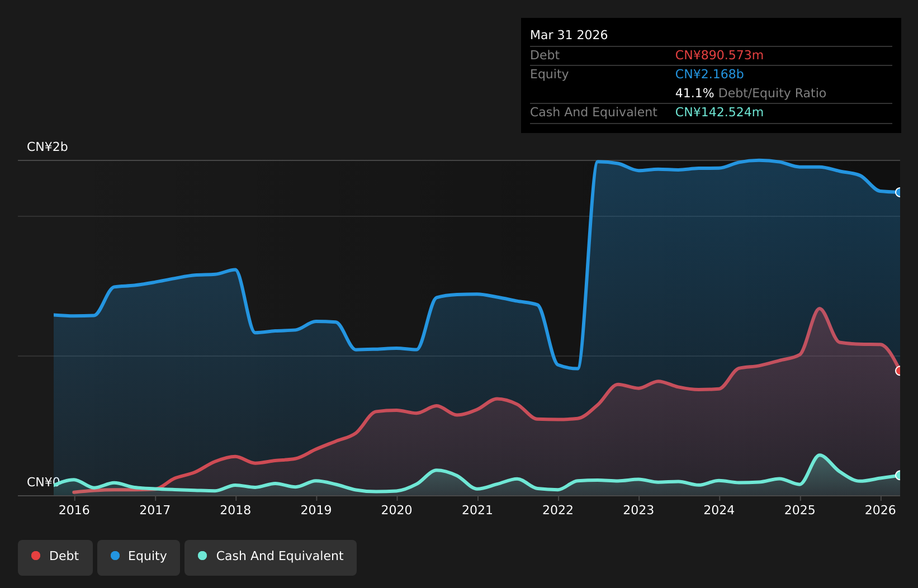Click the 2022 x-axis label
The width and height of the screenshot is (918, 588).
tap(558, 510)
